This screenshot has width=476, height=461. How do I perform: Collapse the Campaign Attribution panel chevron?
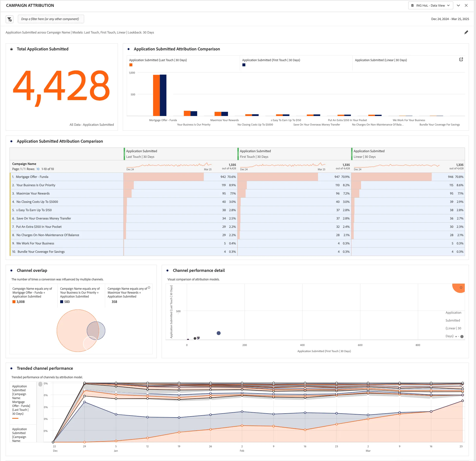[458, 5]
